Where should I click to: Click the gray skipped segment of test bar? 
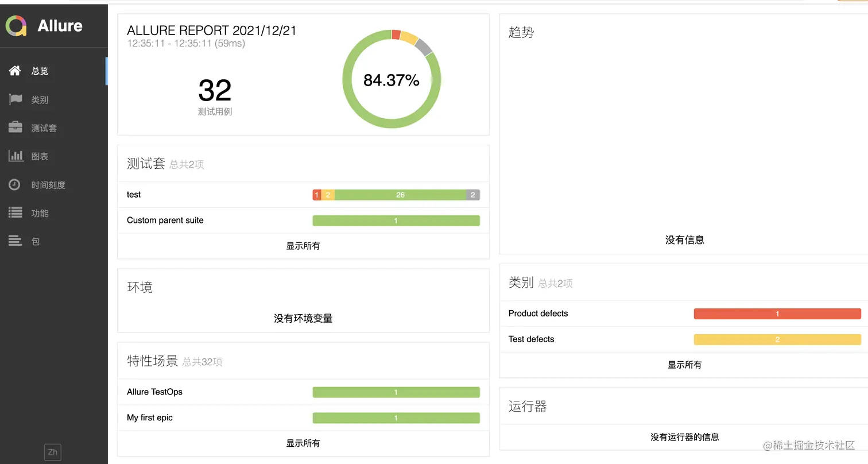pos(473,195)
